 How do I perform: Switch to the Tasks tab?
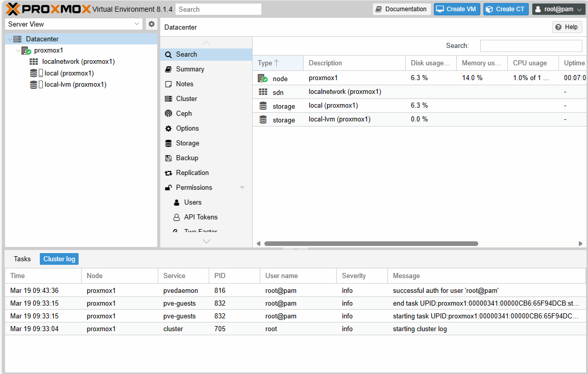tap(22, 259)
